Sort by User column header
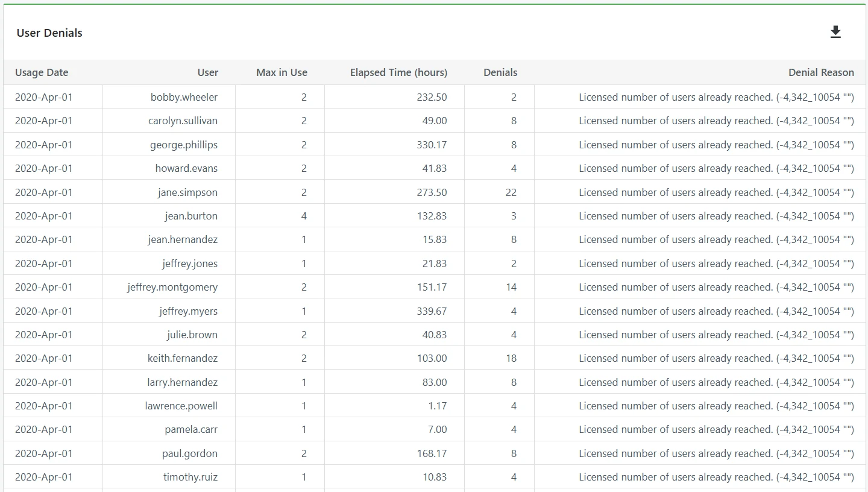The height and width of the screenshot is (492, 868). tap(207, 72)
